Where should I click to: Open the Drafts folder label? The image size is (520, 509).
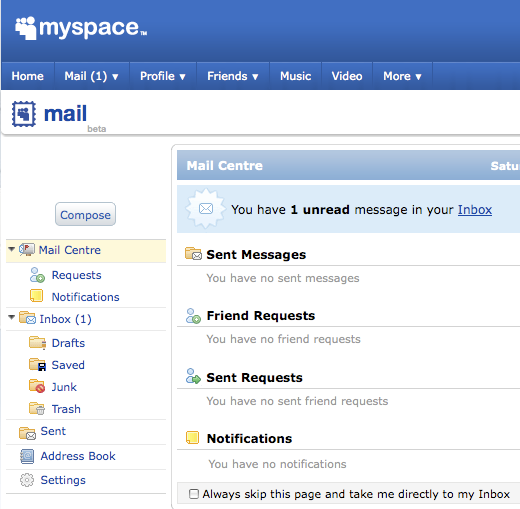point(68,343)
